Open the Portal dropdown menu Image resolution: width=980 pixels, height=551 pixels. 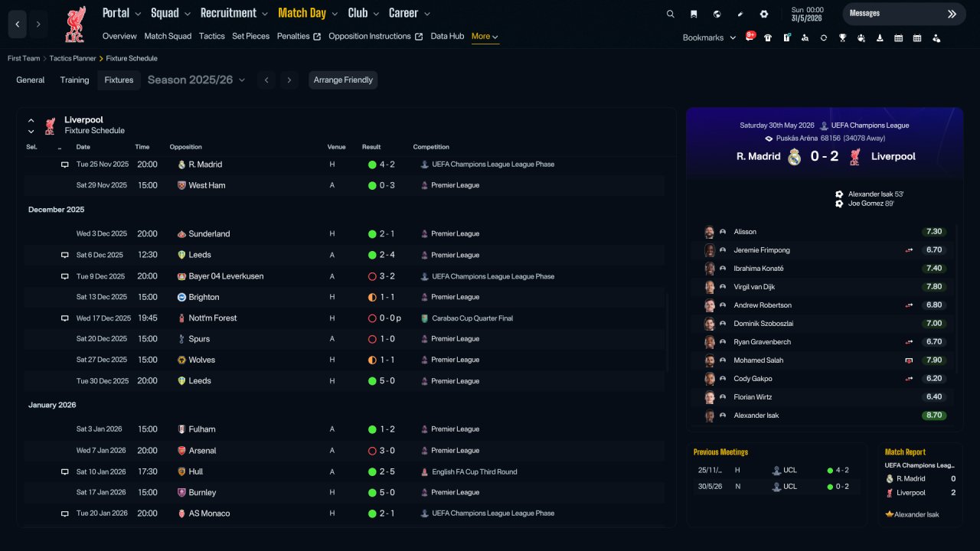(x=122, y=13)
